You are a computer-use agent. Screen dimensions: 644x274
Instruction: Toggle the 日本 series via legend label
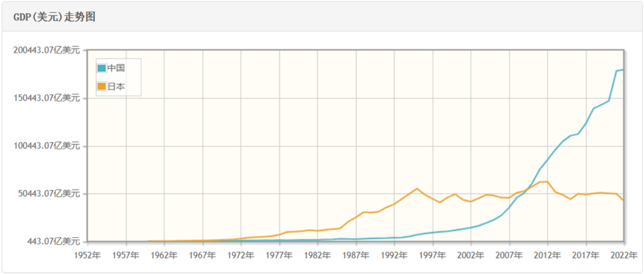[x=116, y=86]
